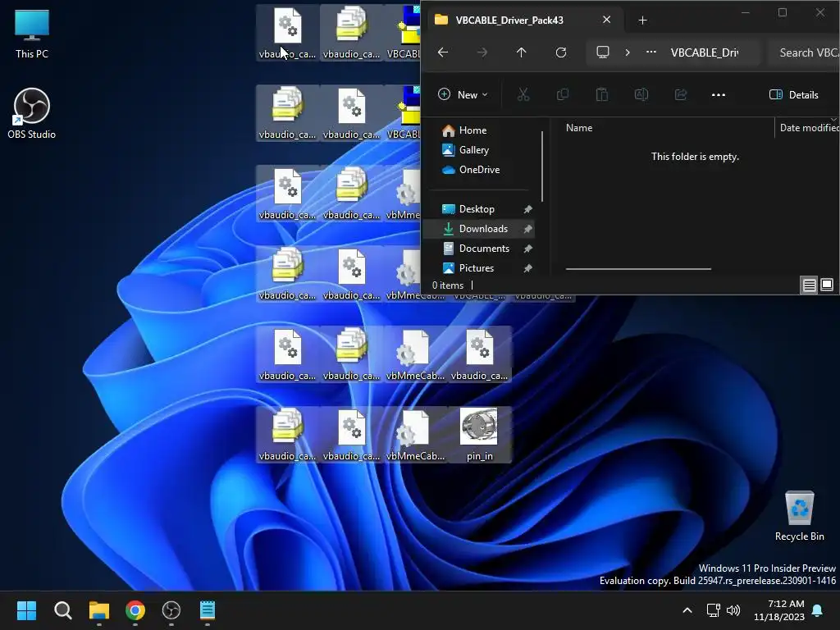Click the Paste clipboard icon
The width and height of the screenshot is (840, 630).
pos(602,95)
